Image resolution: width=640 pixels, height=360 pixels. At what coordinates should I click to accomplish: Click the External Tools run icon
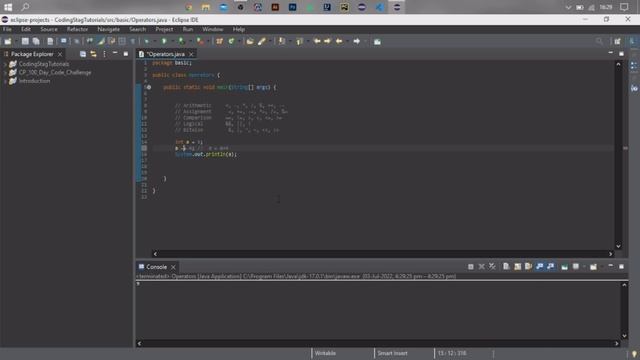coord(200,41)
